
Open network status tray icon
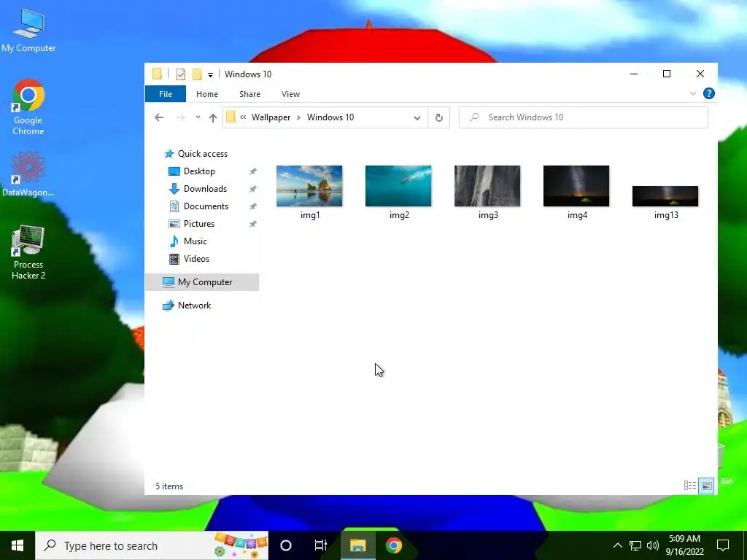click(x=635, y=545)
